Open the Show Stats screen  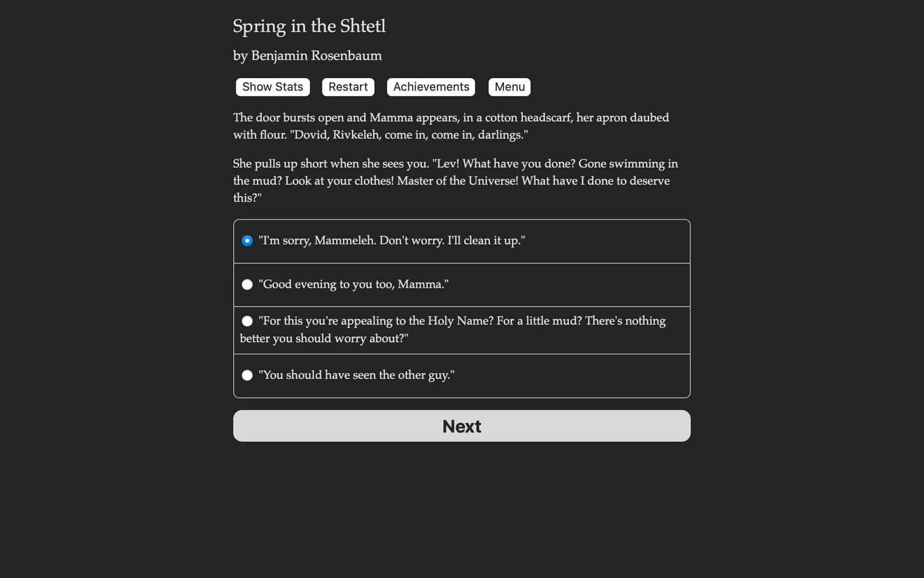coord(272,87)
